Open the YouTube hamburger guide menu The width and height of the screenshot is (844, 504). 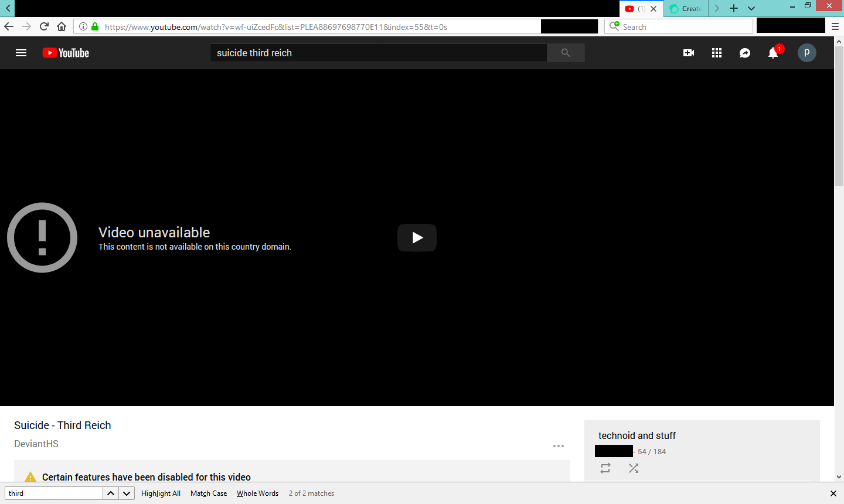coord(21,53)
